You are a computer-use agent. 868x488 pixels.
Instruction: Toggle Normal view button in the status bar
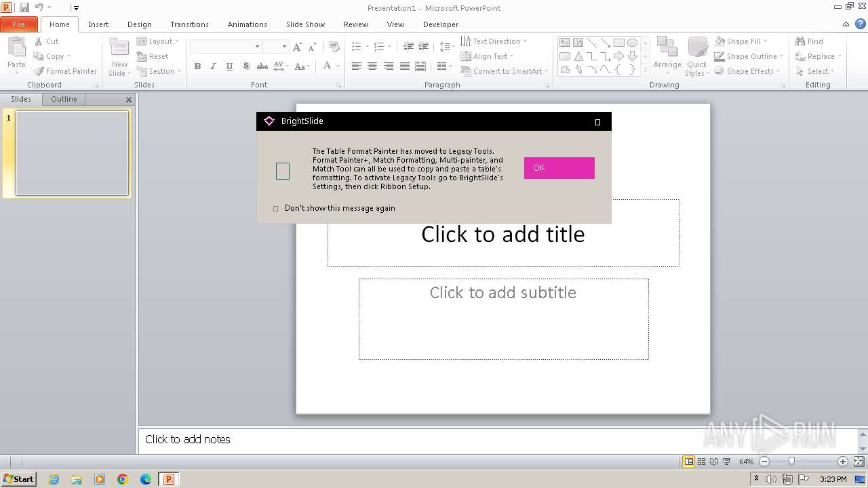click(x=689, y=462)
